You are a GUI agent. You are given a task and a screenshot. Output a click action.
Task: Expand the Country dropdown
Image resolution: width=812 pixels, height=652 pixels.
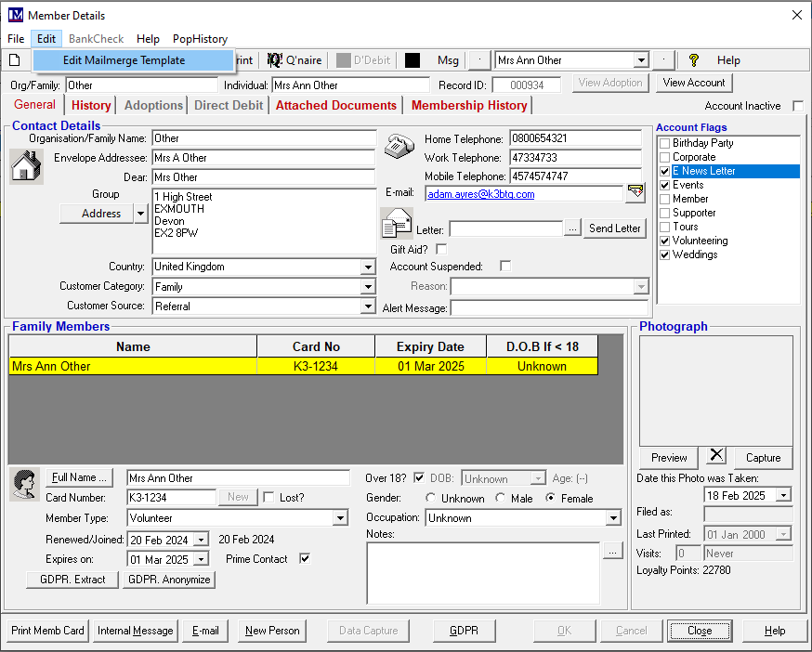click(368, 267)
